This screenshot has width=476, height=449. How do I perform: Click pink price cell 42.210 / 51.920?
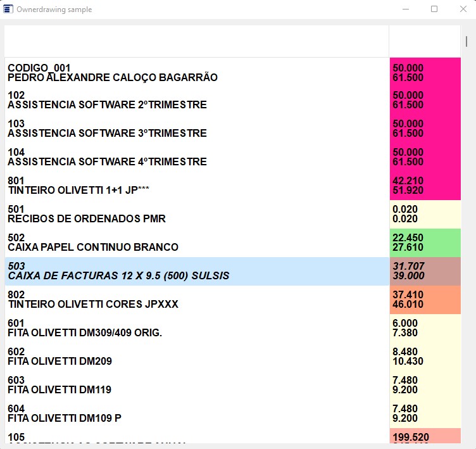coord(425,186)
